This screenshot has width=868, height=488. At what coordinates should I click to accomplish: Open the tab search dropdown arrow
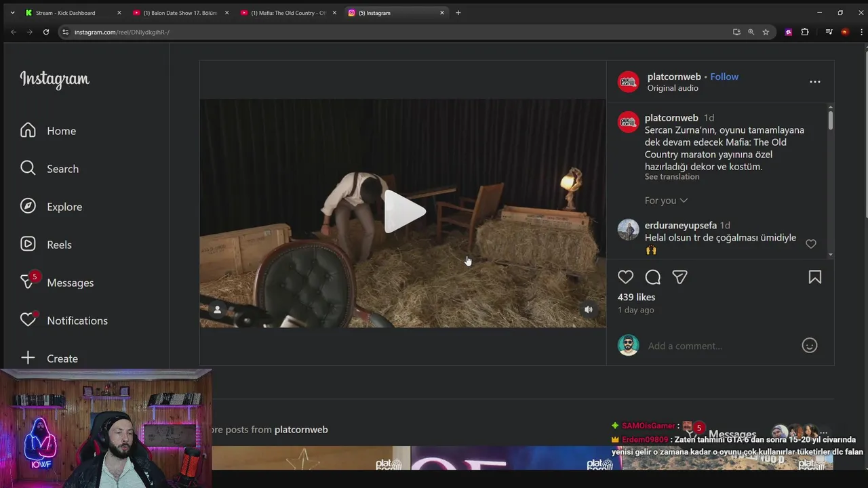12,13
